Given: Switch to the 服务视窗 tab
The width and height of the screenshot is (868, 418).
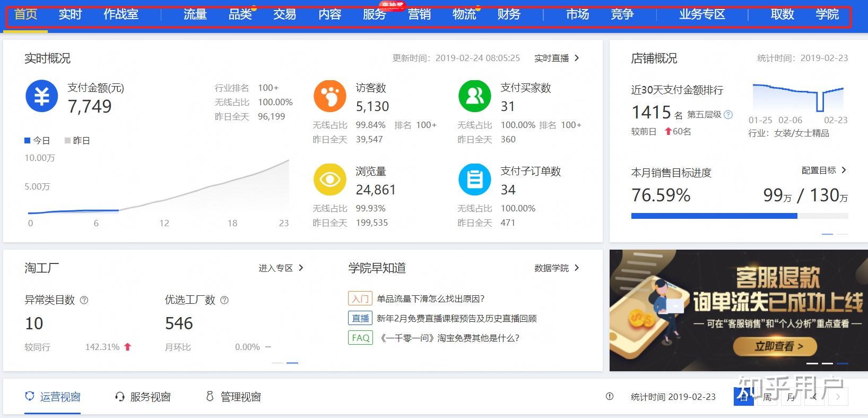Looking at the screenshot, I should [143, 397].
